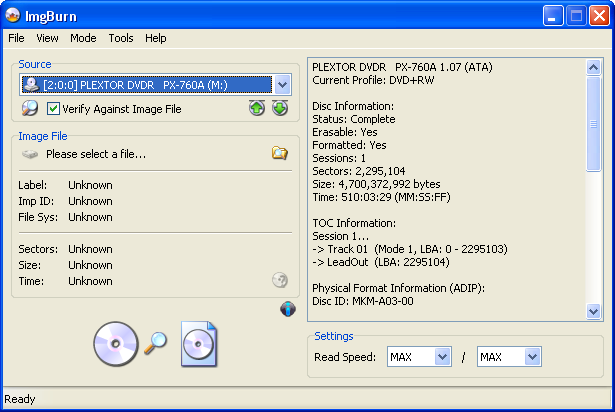The width and height of the screenshot is (615, 412).
Task: Open the View menu
Action: pyautogui.click(x=47, y=38)
